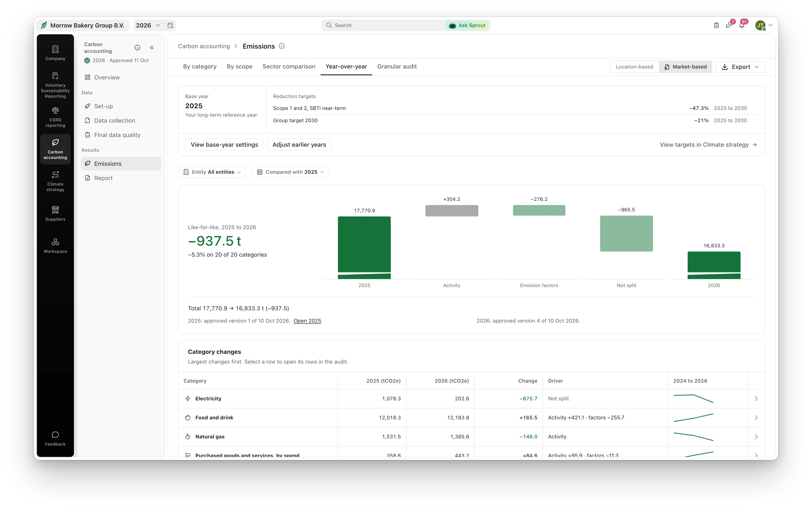Click the Not split waterfall bar

(x=626, y=233)
